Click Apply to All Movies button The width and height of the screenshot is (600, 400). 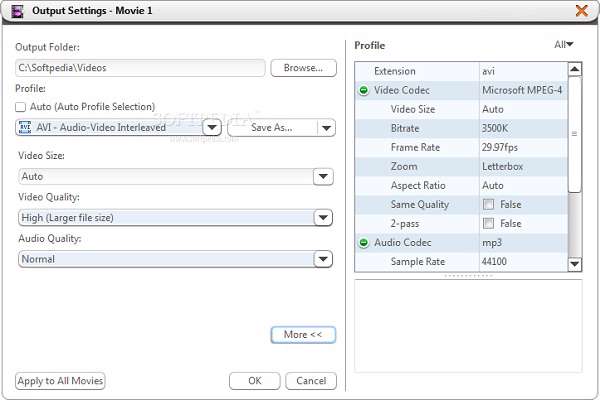(60, 381)
